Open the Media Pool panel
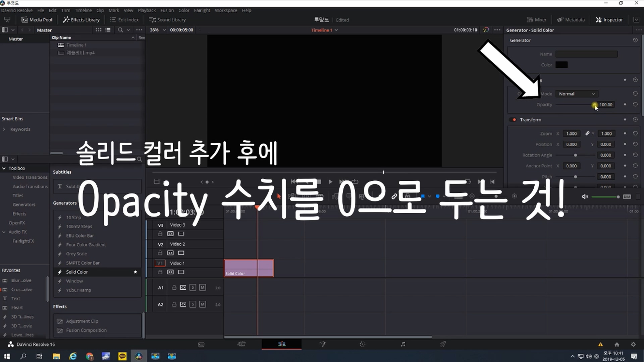Screen dimensions: 644x362 coord(37,20)
